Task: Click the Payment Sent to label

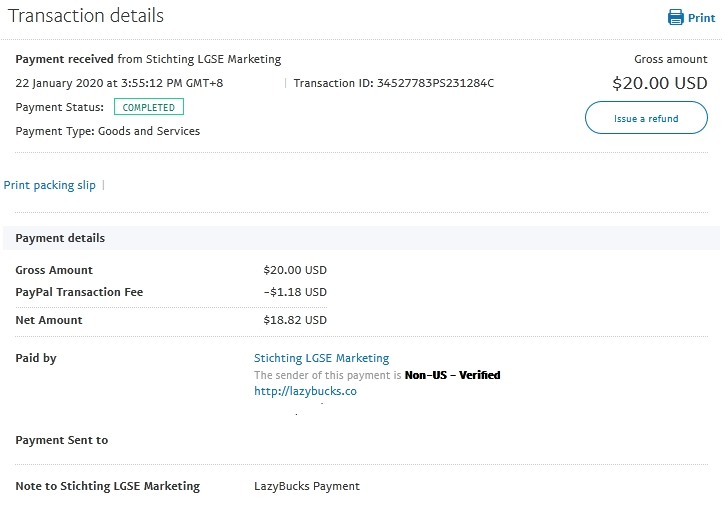Action: point(62,440)
